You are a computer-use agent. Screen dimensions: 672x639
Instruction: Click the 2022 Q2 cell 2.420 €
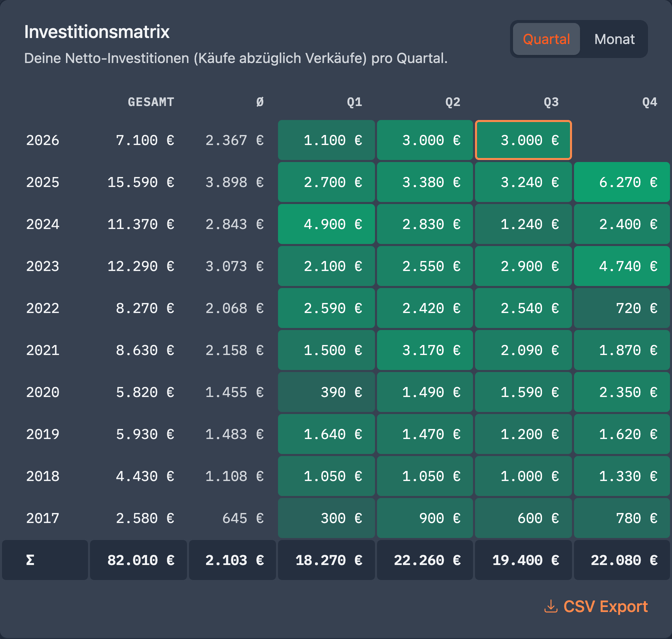coord(425,308)
